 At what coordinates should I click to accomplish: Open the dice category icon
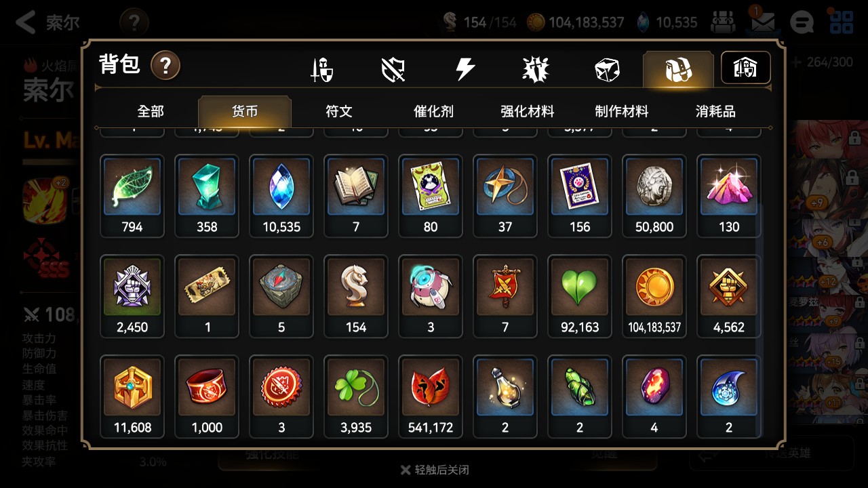607,69
